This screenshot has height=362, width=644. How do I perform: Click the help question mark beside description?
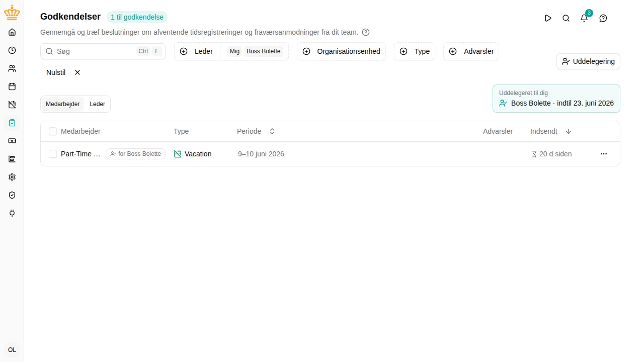366,32
